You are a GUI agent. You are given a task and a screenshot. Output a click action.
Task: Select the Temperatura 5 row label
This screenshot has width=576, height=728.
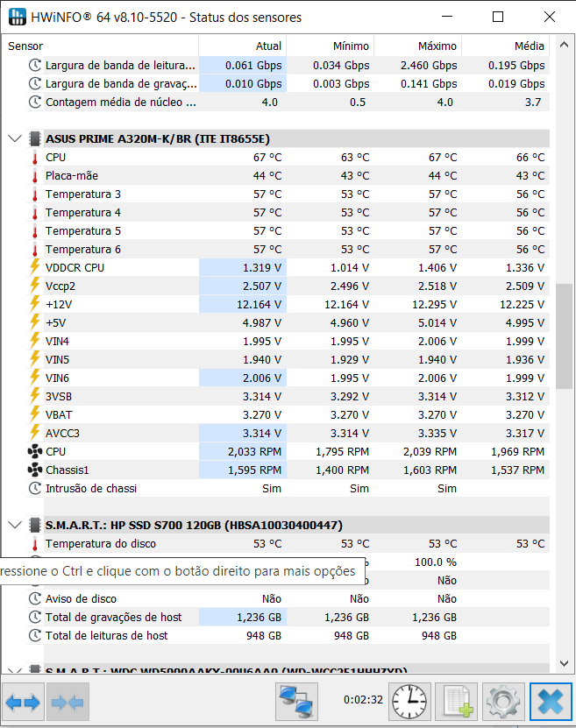tap(83, 231)
